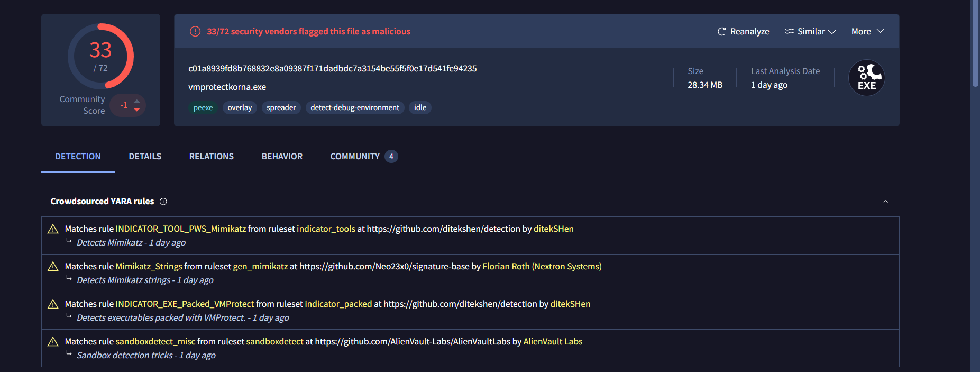Upvote the community score with the up arrow

pos(137,101)
